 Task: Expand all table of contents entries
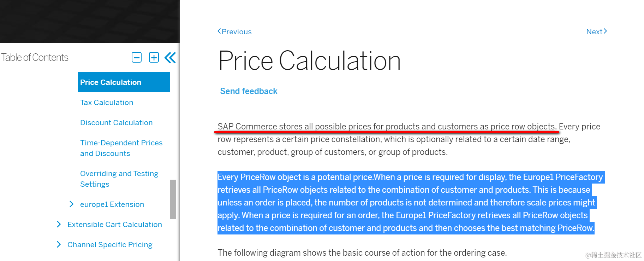click(154, 57)
